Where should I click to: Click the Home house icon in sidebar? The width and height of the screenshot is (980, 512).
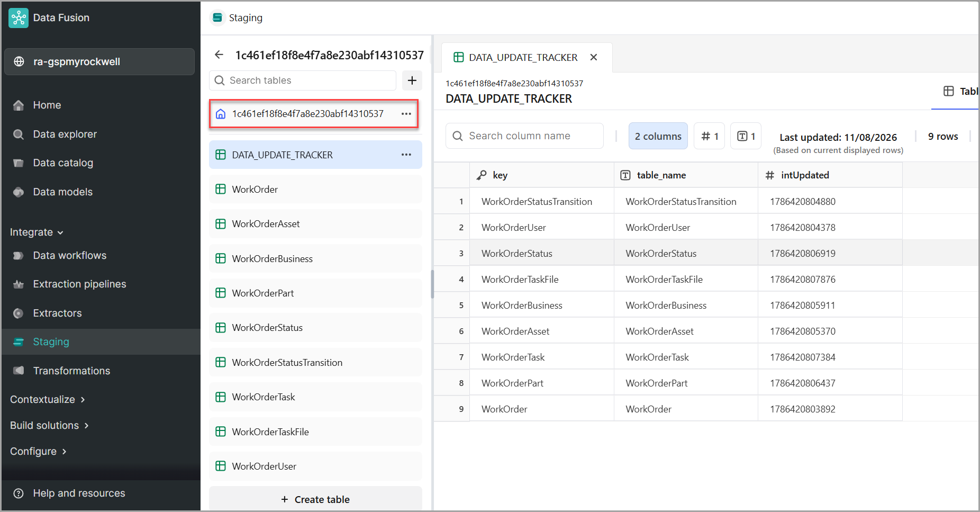click(x=19, y=105)
